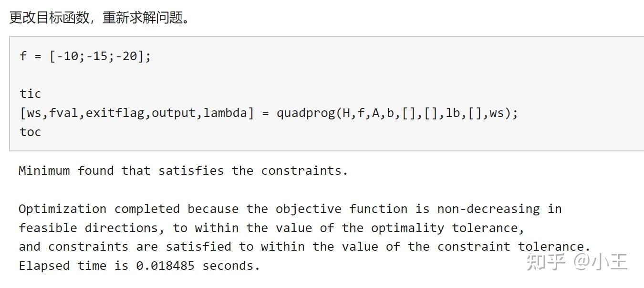644x288 pixels.
Task: Click the "Optimization completed" output line
Action: [x=290, y=209]
